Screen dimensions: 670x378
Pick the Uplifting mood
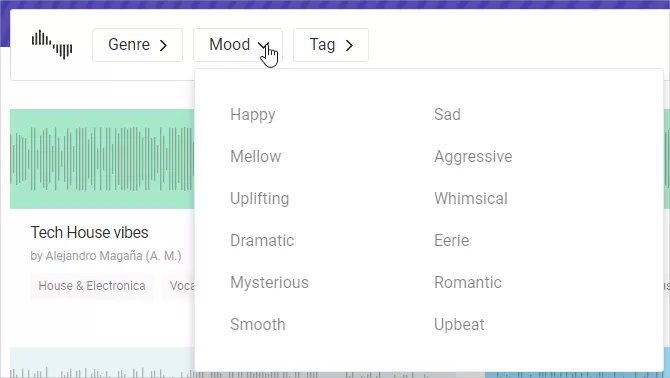click(259, 199)
